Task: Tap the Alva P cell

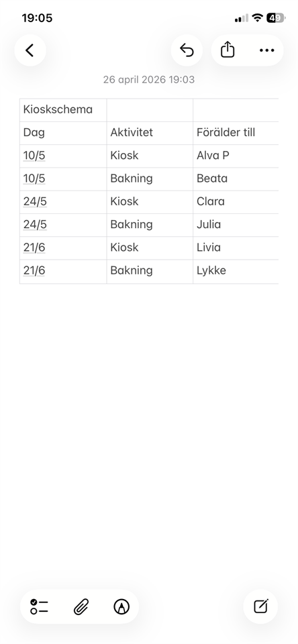Action: coord(236,156)
